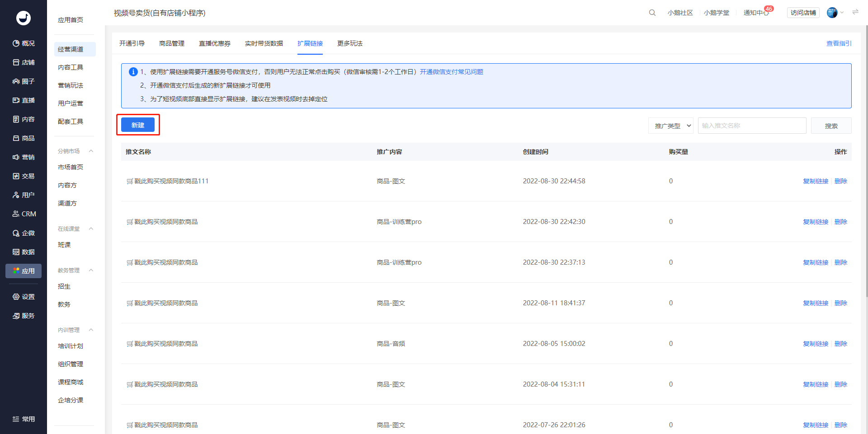
Task: Open the 推广类型 dropdown
Action: (671, 126)
